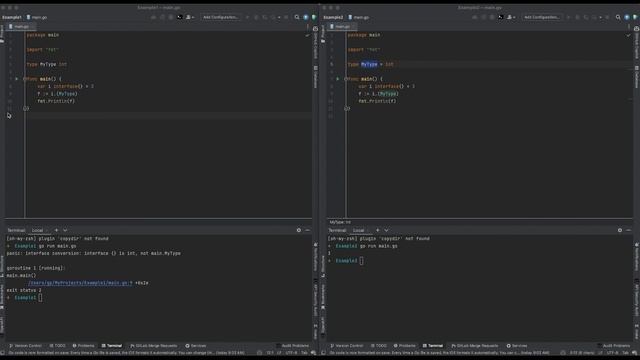
Task: Open Version Control tab in Example1
Action: coord(25,346)
